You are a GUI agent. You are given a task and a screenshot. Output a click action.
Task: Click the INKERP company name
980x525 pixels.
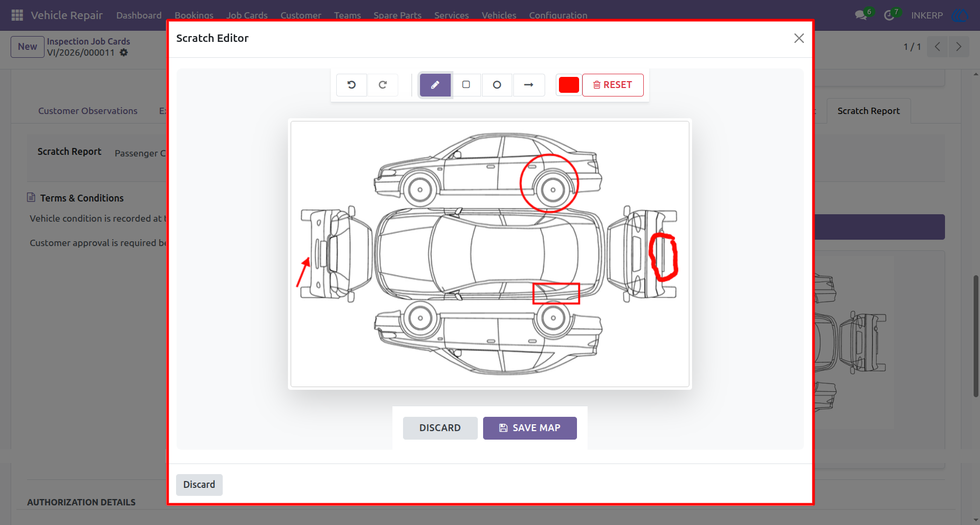927,15
